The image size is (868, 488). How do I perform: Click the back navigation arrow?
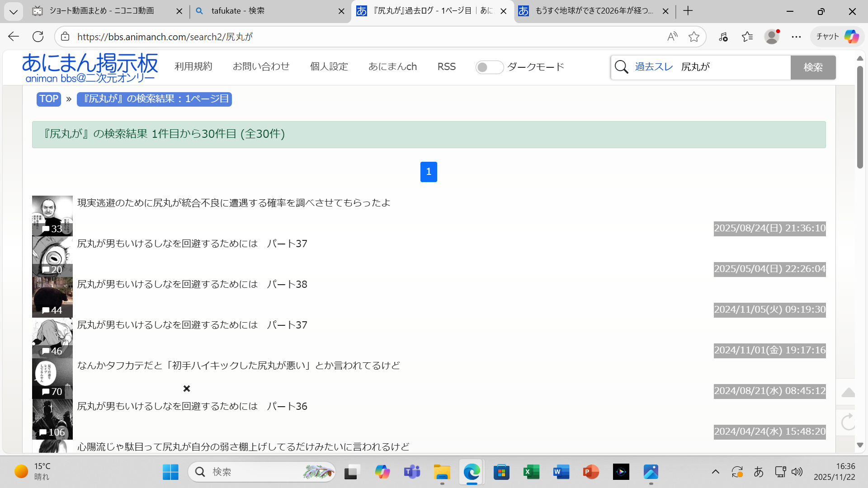click(x=14, y=37)
